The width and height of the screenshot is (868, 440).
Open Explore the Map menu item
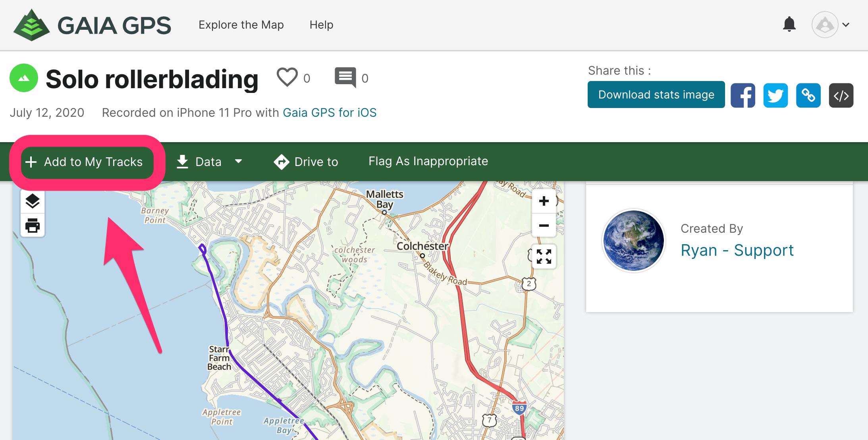tap(241, 25)
